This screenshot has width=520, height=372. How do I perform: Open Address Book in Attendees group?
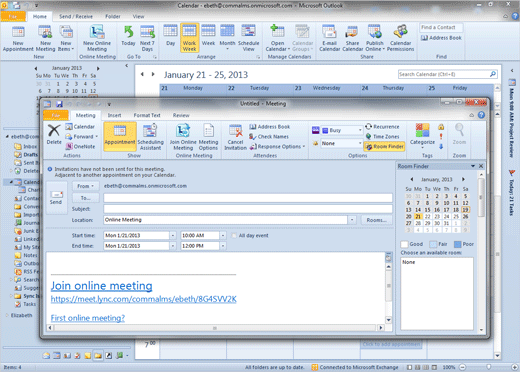pos(270,127)
